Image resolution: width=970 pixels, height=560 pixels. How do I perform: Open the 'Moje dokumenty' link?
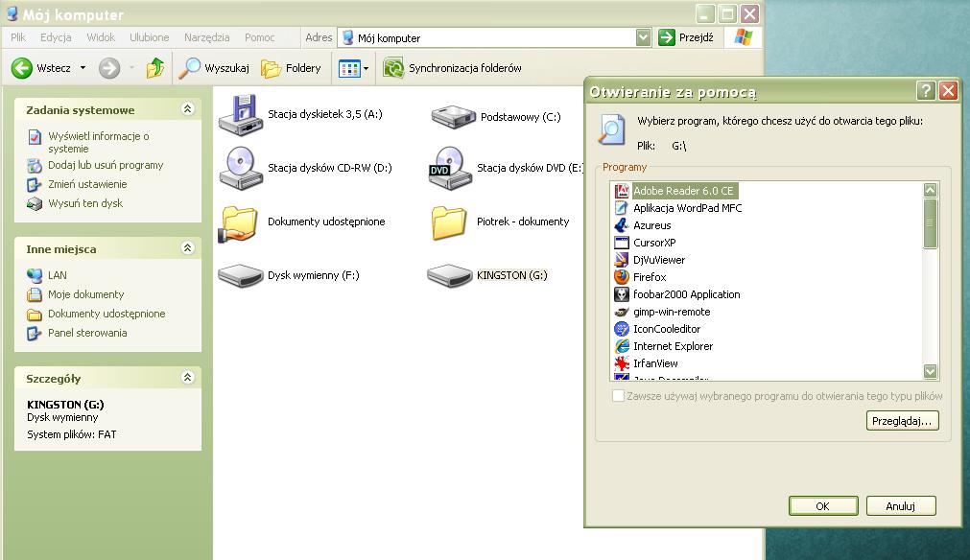tap(86, 294)
